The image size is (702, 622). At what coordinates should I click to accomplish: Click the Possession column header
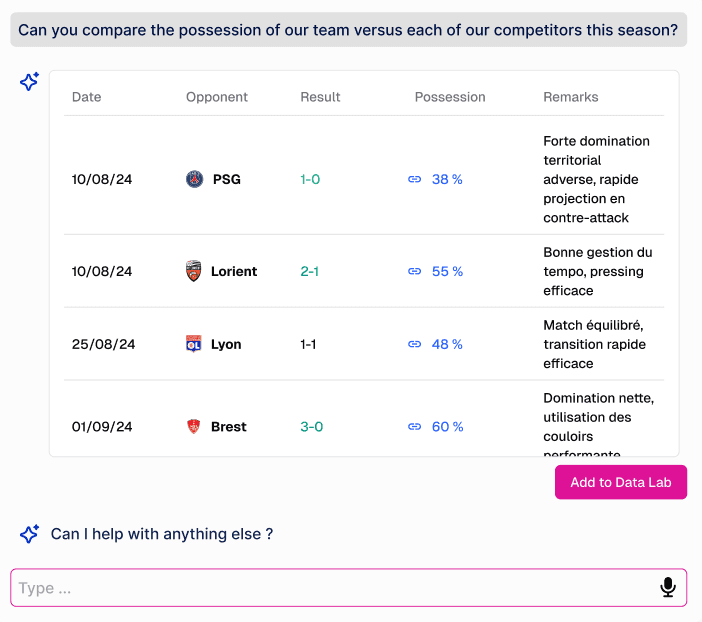(x=450, y=97)
